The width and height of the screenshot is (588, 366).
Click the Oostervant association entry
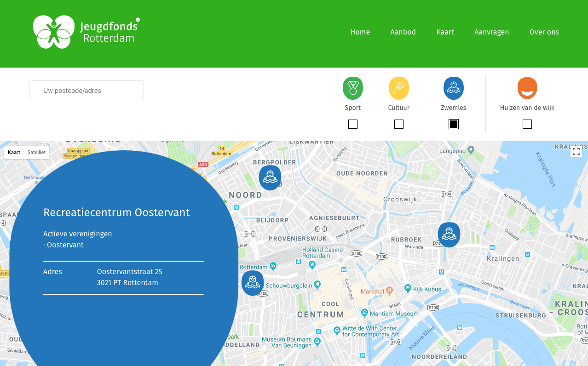(x=63, y=245)
